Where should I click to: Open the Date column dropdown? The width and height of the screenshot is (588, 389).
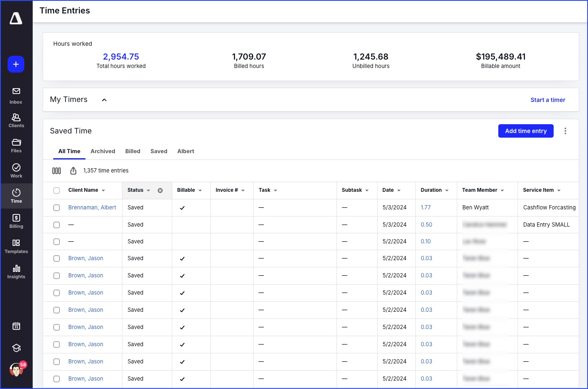[x=399, y=191]
